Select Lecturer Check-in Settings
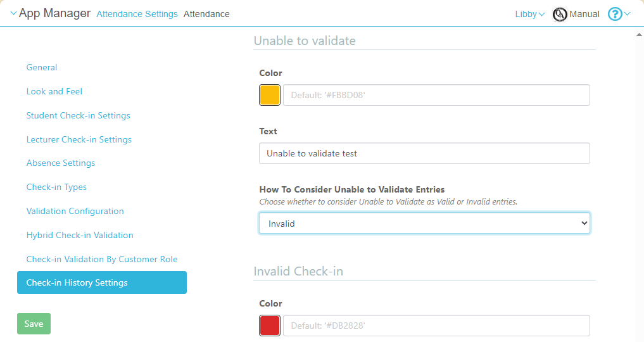Screen dimensions: 644x342 [79, 139]
